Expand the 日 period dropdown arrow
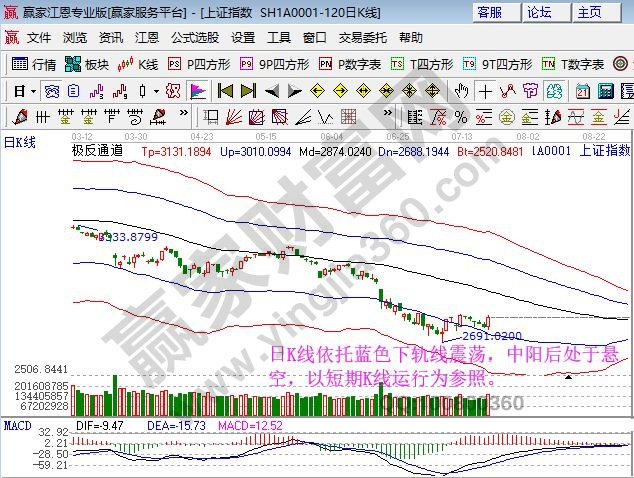Image resolution: width=634 pixels, height=478 pixels. point(34,91)
